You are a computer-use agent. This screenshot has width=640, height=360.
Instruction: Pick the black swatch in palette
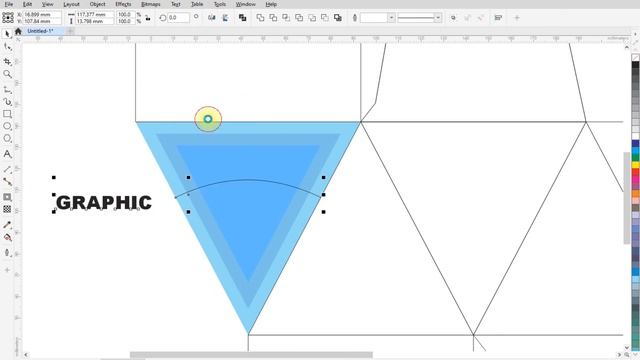(x=636, y=65)
